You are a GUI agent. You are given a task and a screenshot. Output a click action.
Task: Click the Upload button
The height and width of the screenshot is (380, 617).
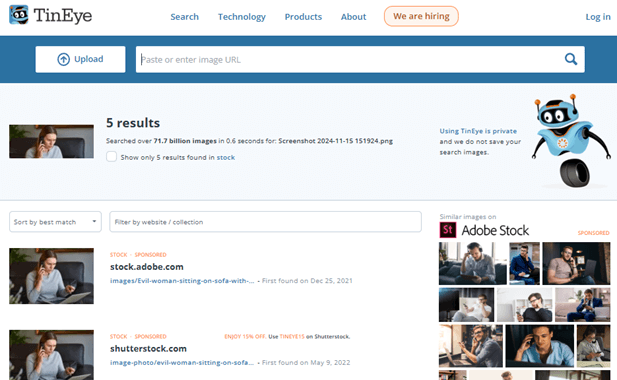[x=80, y=59]
